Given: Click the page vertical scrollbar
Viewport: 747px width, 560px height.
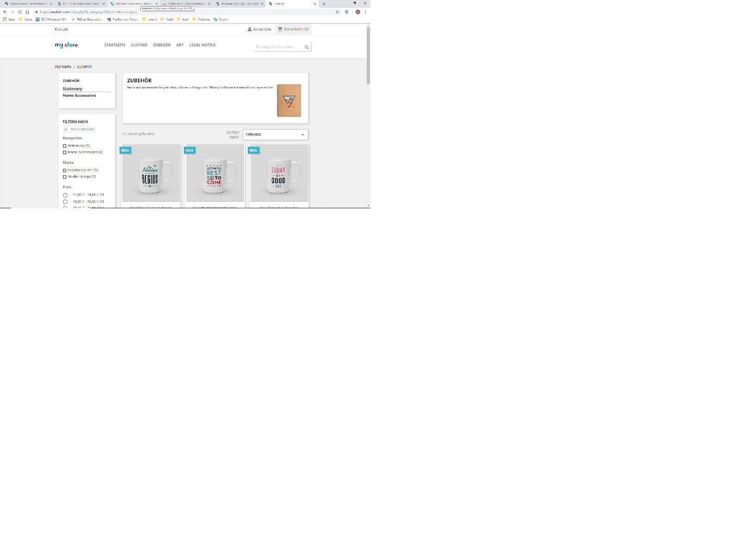Looking at the screenshot, I should tap(368, 56).
